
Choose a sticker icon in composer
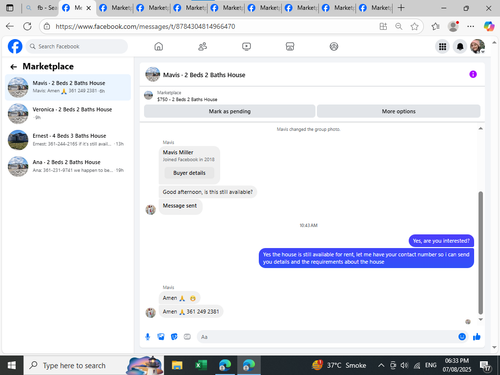click(x=174, y=337)
